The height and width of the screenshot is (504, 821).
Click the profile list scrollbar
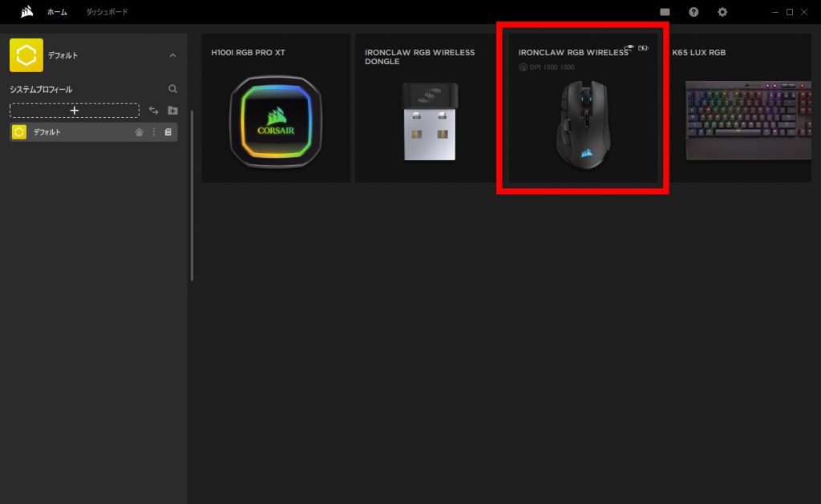pyautogui.click(x=192, y=196)
